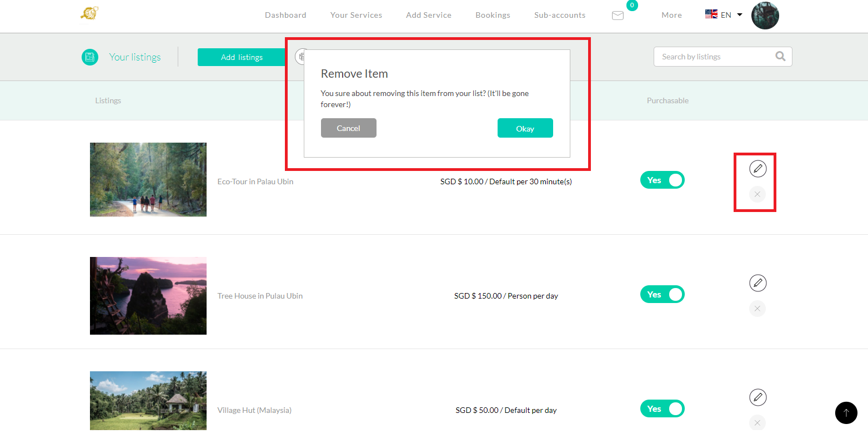Click the Add listings button
This screenshot has width=868, height=434.
point(242,57)
